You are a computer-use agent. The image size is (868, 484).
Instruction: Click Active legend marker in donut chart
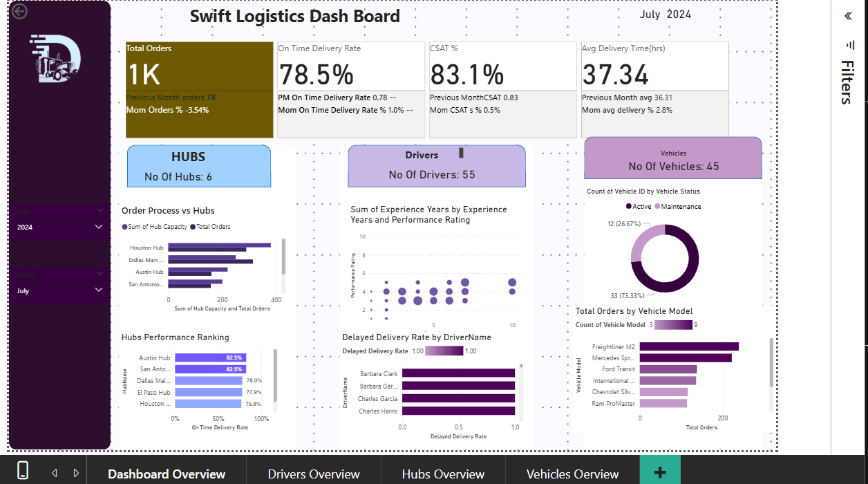pyautogui.click(x=629, y=206)
